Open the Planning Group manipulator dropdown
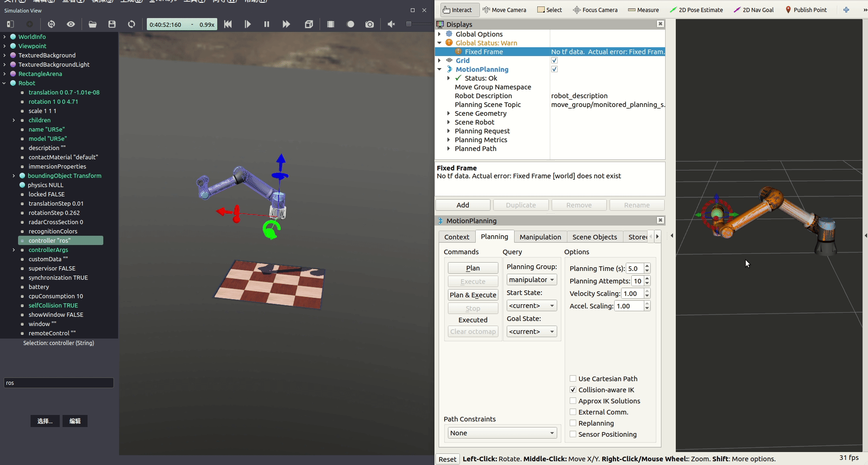 pyautogui.click(x=532, y=279)
